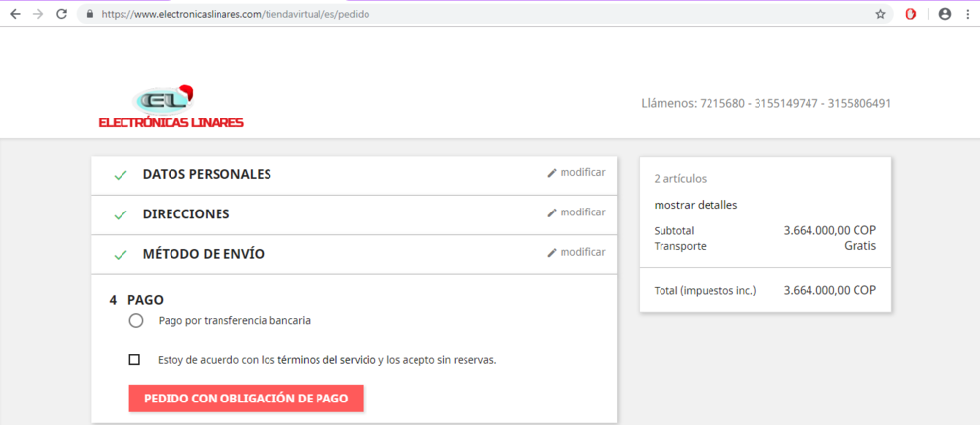Open the three-dot browser menu
Viewport: 980px width, 425px height.
(967, 14)
